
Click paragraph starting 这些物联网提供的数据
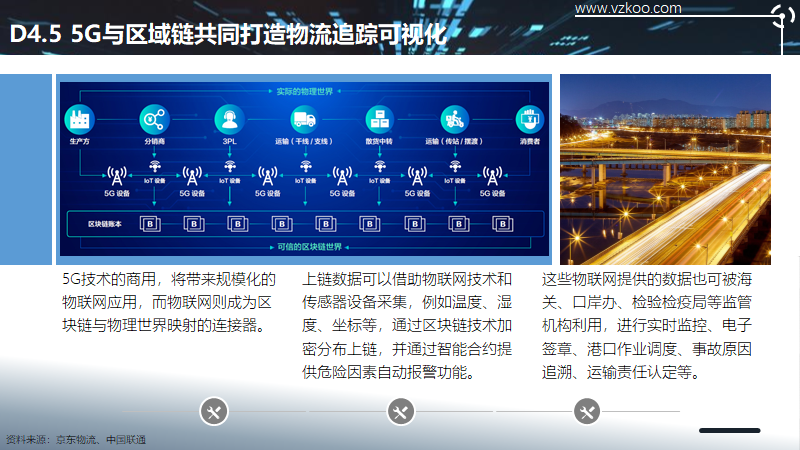tap(646, 326)
